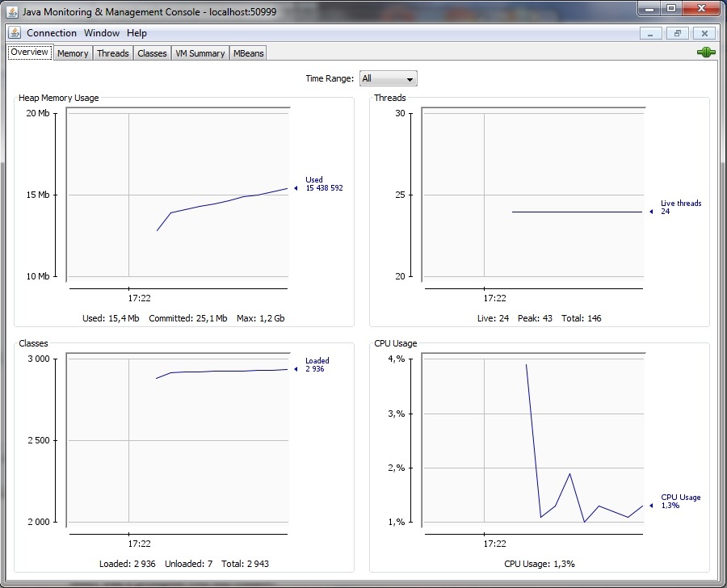Open the Time Range dropdown
This screenshot has width=727, height=588.
point(388,78)
